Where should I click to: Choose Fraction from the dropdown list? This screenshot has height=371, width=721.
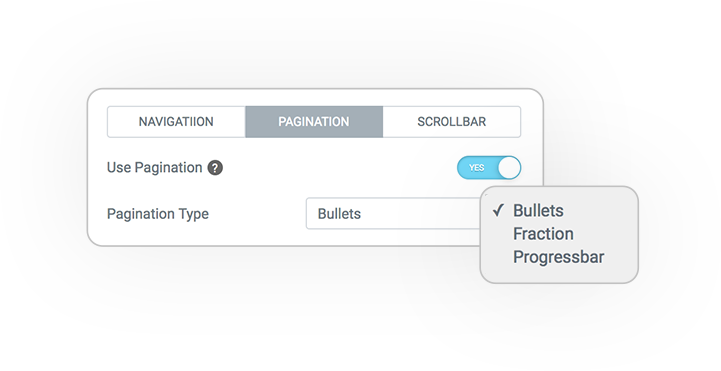tap(543, 234)
